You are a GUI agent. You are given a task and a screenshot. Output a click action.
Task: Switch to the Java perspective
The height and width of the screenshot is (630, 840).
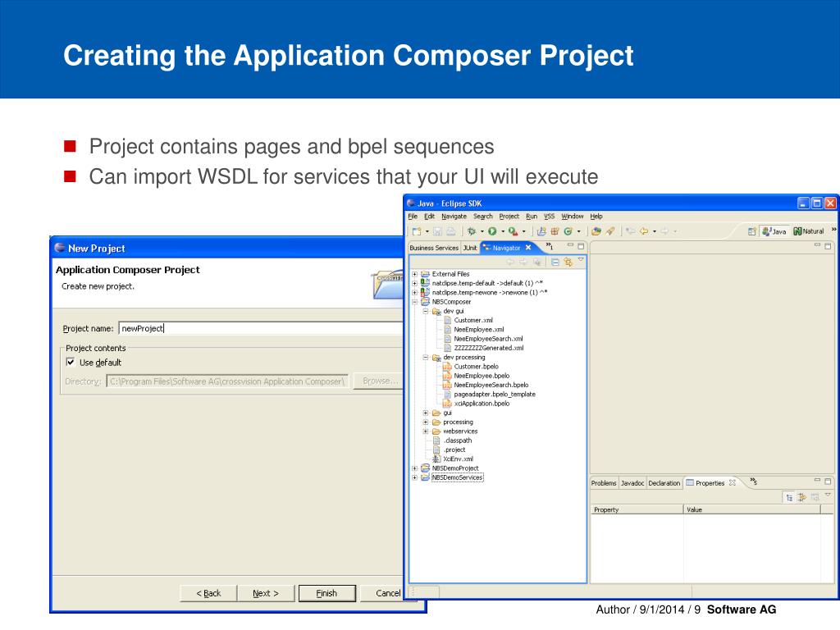(774, 231)
